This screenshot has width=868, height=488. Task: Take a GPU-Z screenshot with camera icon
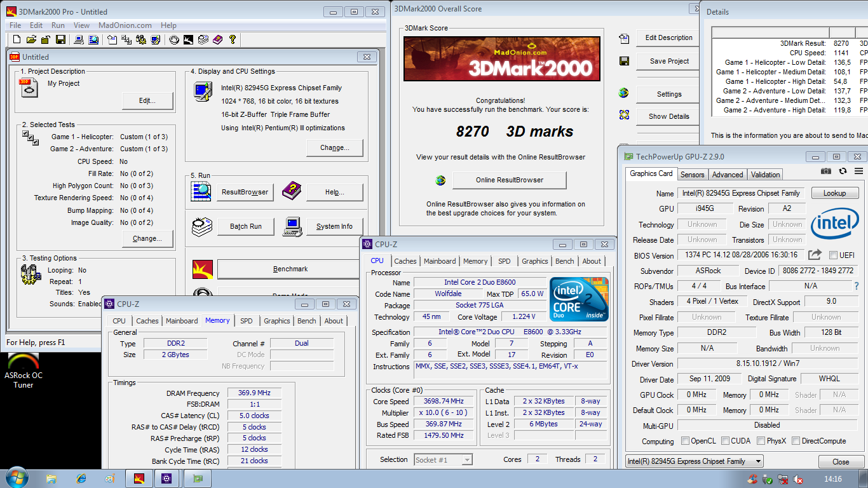tap(825, 171)
